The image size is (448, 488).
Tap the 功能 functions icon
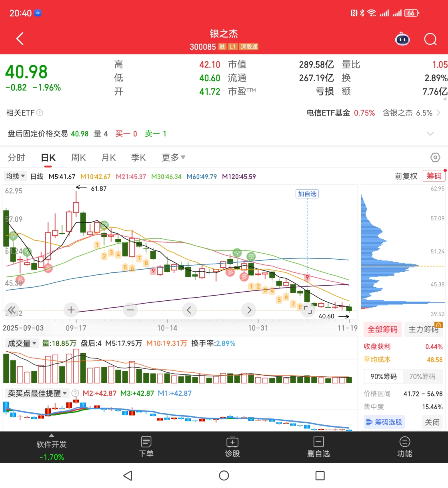click(405, 442)
